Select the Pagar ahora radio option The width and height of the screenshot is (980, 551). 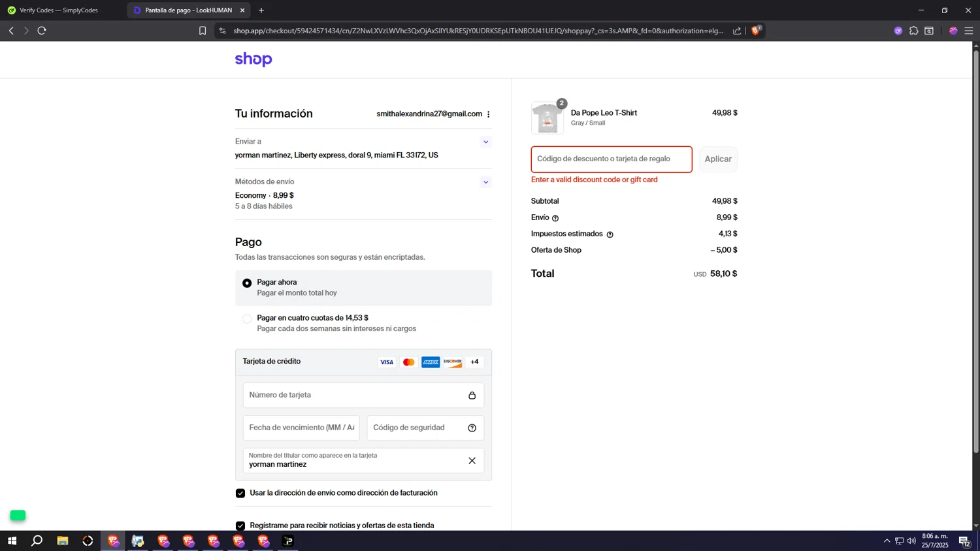click(x=247, y=283)
